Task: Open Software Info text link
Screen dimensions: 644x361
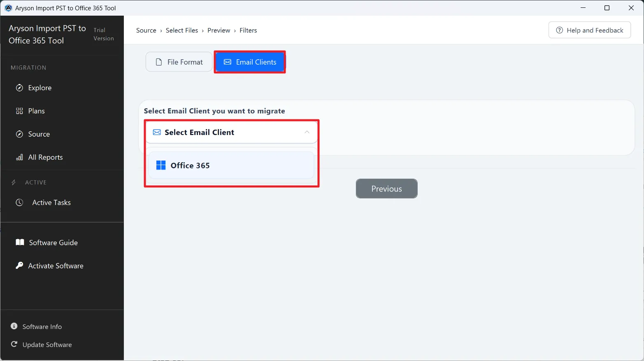Action: (42, 326)
